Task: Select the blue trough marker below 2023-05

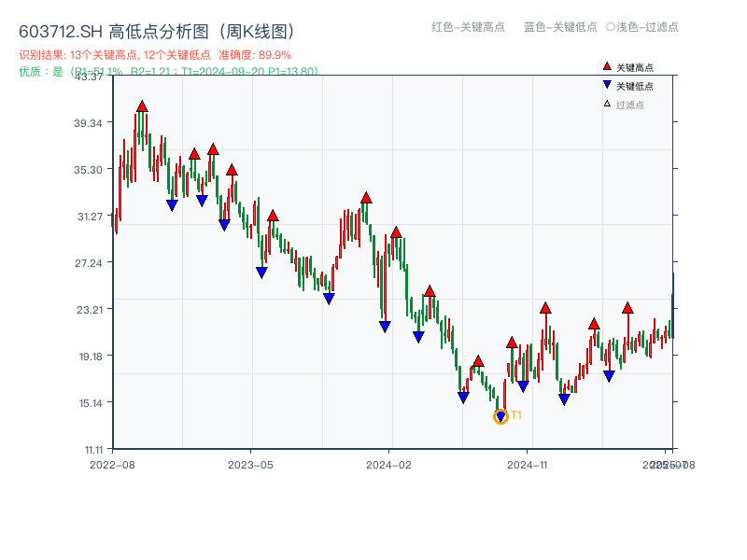Action: (260, 272)
